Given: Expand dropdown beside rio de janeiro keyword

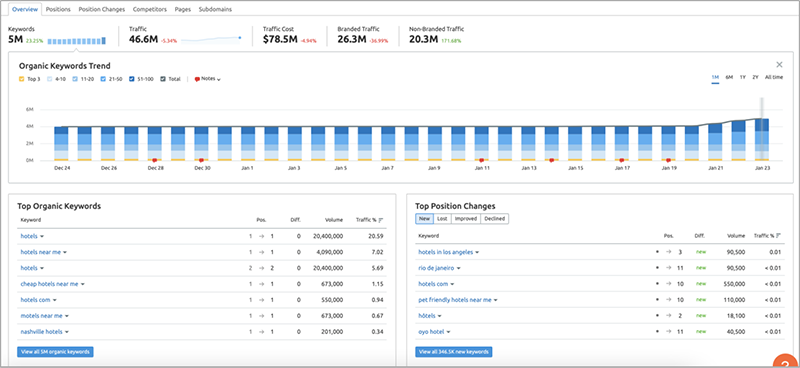Looking at the screenshot, I should (x=459, y=268).
